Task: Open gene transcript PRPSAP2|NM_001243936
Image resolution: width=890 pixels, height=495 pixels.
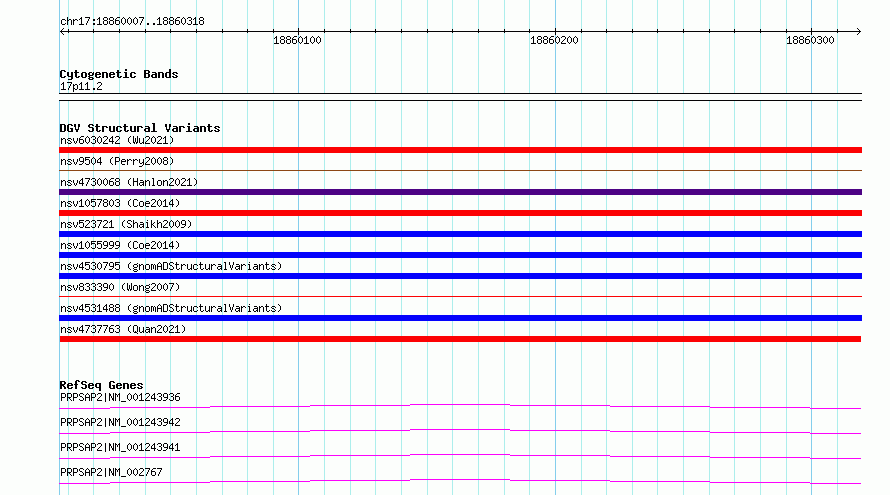Action: [x=120, y=397]
